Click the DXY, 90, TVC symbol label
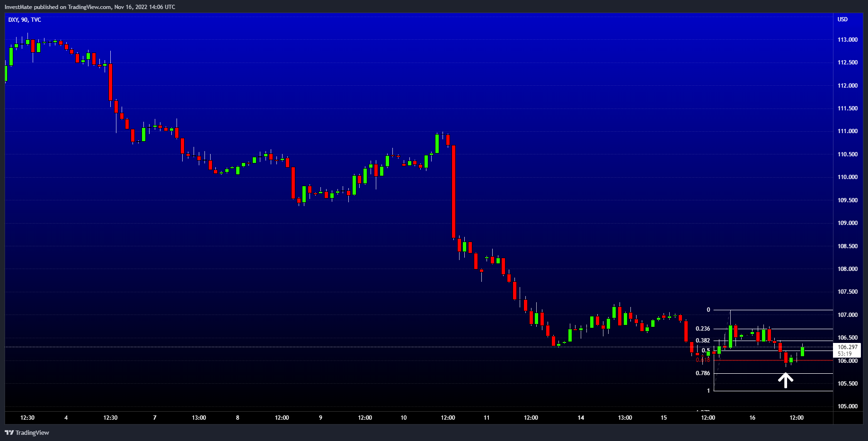This screenshot has width=868, height=441. tap(25, 20)
